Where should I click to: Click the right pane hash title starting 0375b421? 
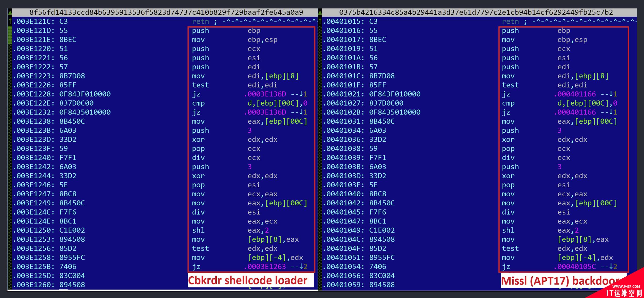coord(476,12)
